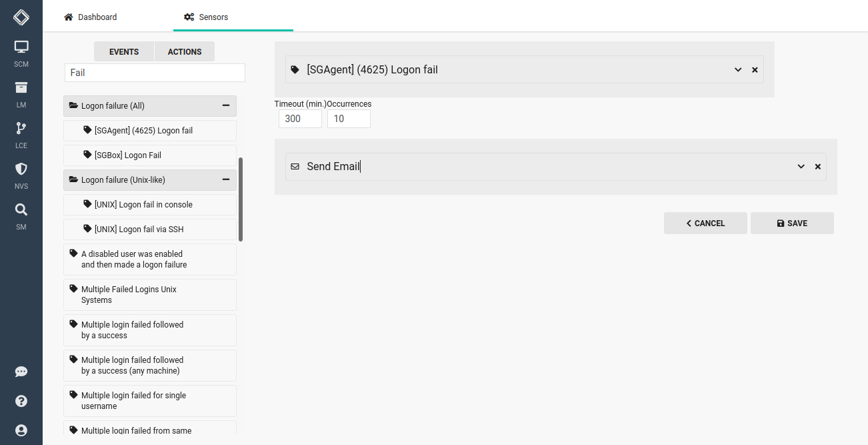The width and height of the screenshot is (868, 445).
Task: Open the [SGAgent] (4625) Logon fail dropdown
Action: click(x=738, y=69)
